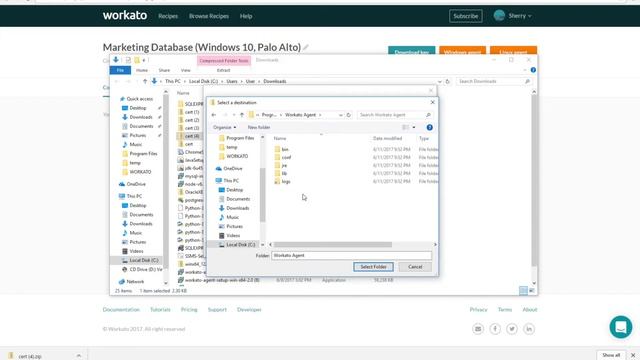Click the Explorer up-directory arrow
640x360 pixels.
[144, 81]
